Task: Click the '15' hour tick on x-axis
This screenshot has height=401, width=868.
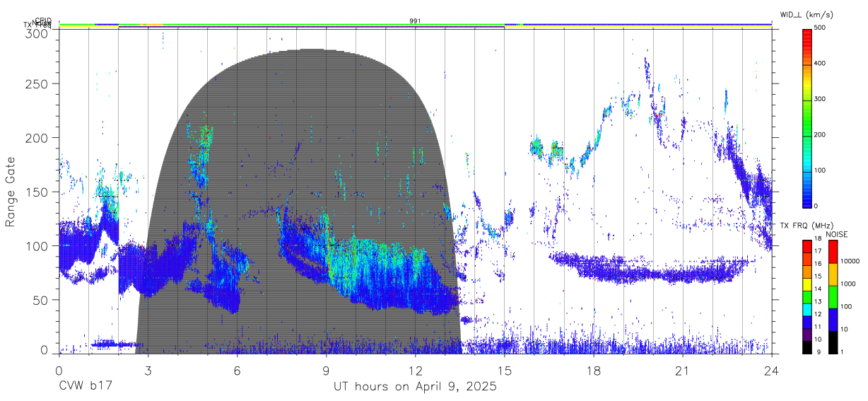Action: 505,370
